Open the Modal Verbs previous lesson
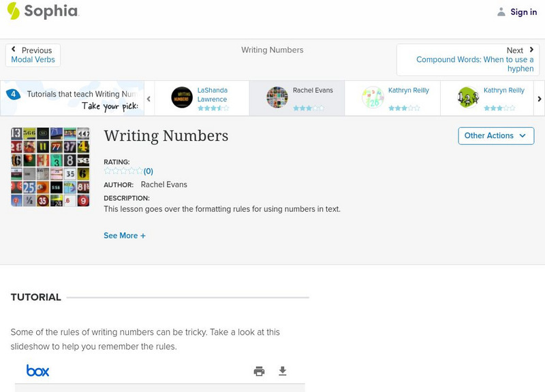This screenshot has height=392, width=545. (33, 59)
